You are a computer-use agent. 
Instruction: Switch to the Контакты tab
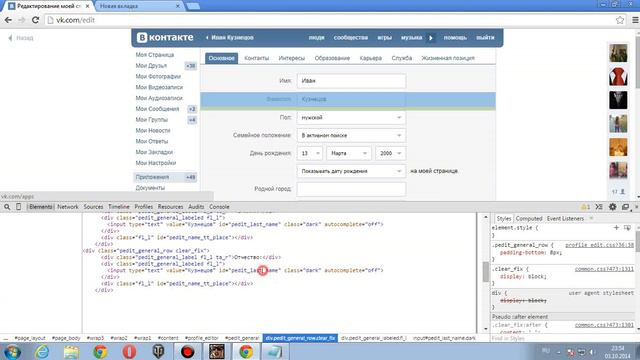[x=257, y=58]
